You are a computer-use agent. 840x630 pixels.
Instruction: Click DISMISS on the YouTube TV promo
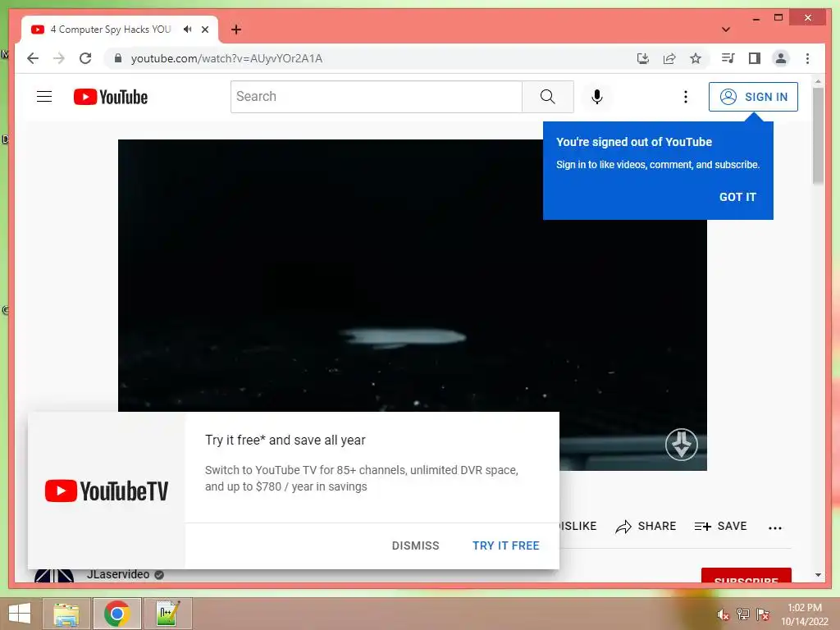point(415,546)
